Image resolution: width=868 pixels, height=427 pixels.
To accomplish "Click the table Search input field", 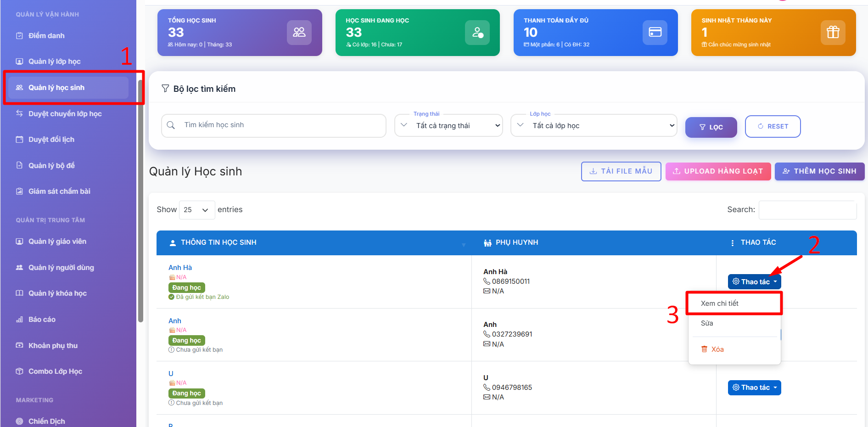I will click(807, 210).
